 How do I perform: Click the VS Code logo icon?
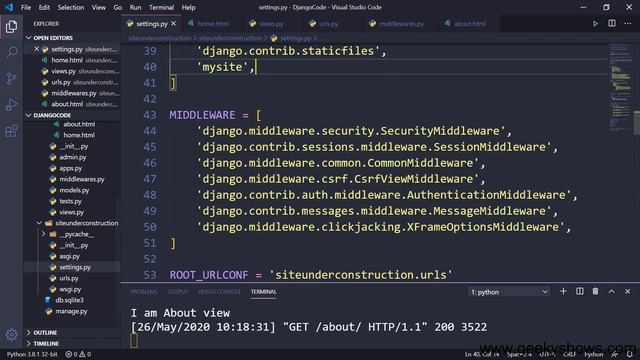point(9,7)
